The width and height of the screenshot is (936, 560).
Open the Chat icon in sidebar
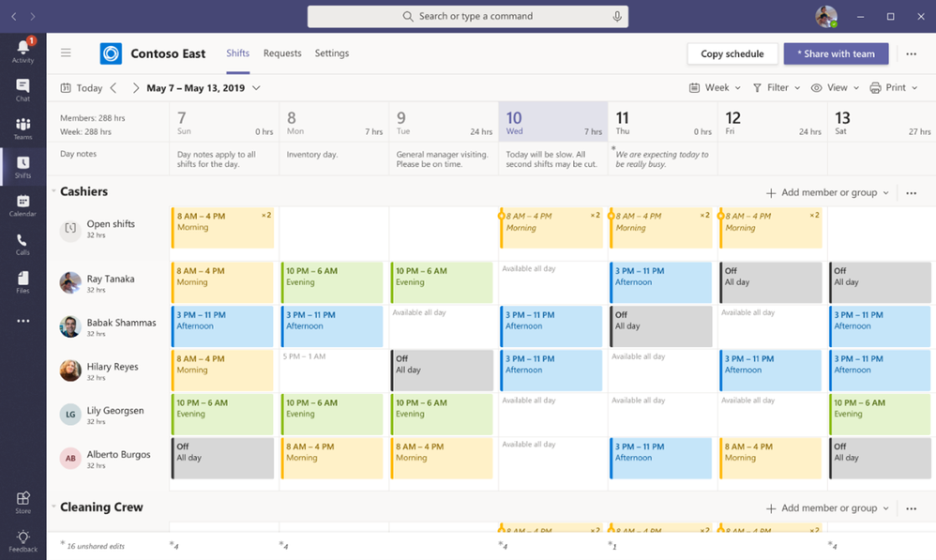point(23,89)
